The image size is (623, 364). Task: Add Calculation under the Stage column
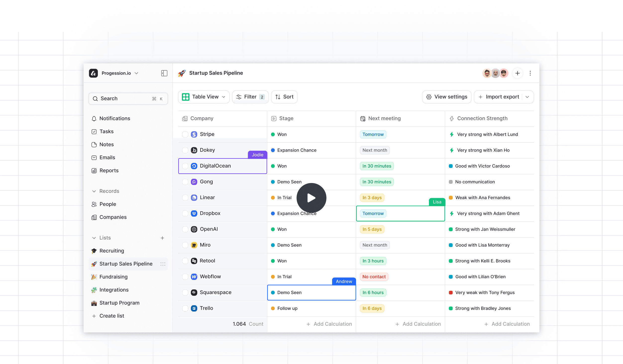coord(329,324)
